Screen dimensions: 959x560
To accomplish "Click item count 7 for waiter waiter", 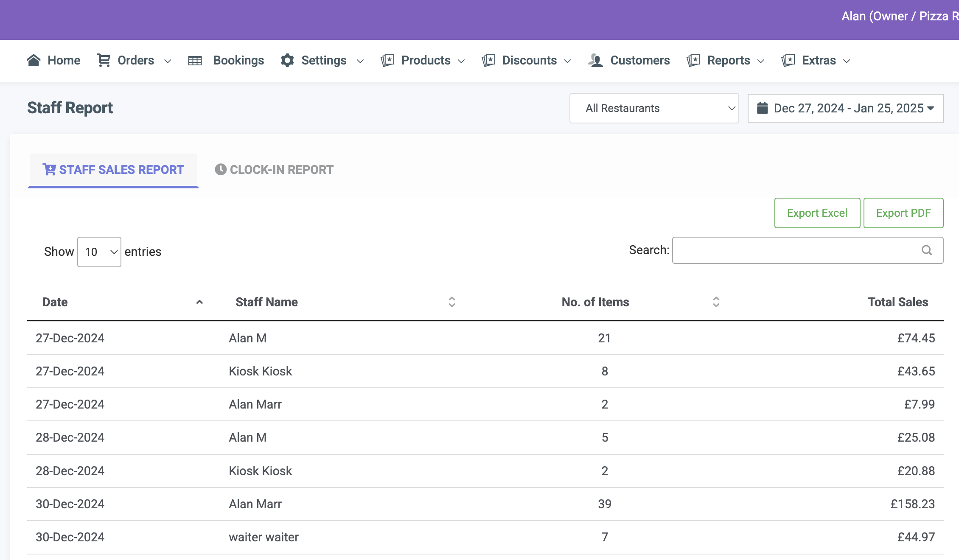I will [605, 537].
